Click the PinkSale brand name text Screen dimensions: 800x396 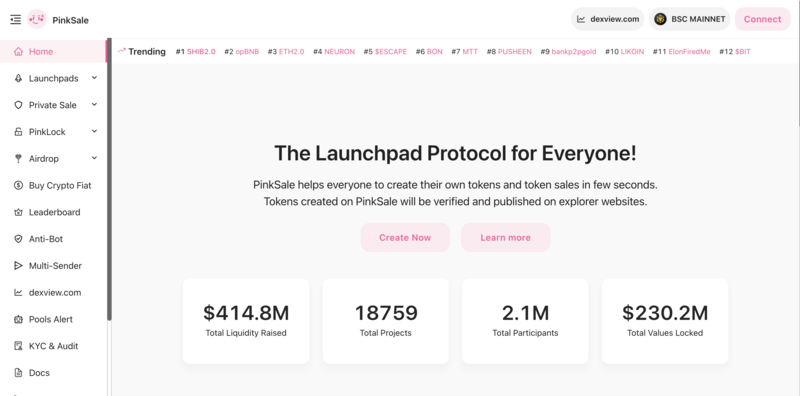pos(70,20)
